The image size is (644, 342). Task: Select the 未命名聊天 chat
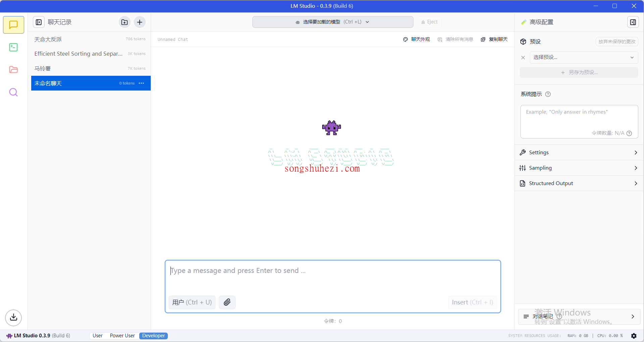click(91, 83)
